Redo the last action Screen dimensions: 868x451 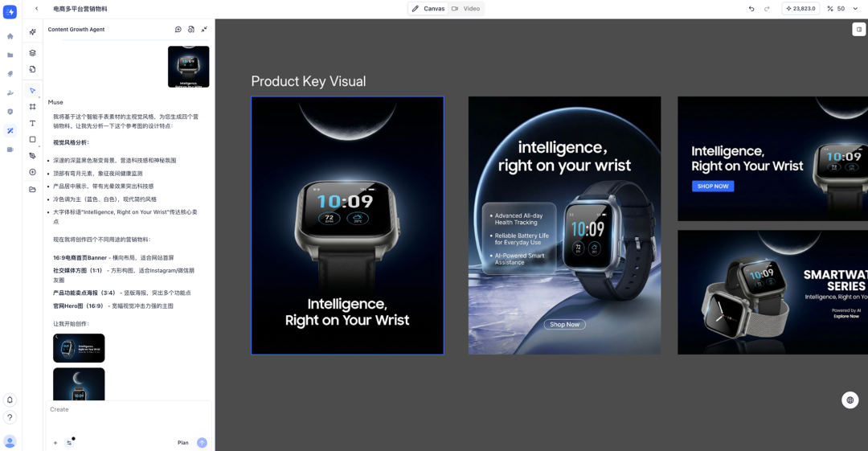767,8
